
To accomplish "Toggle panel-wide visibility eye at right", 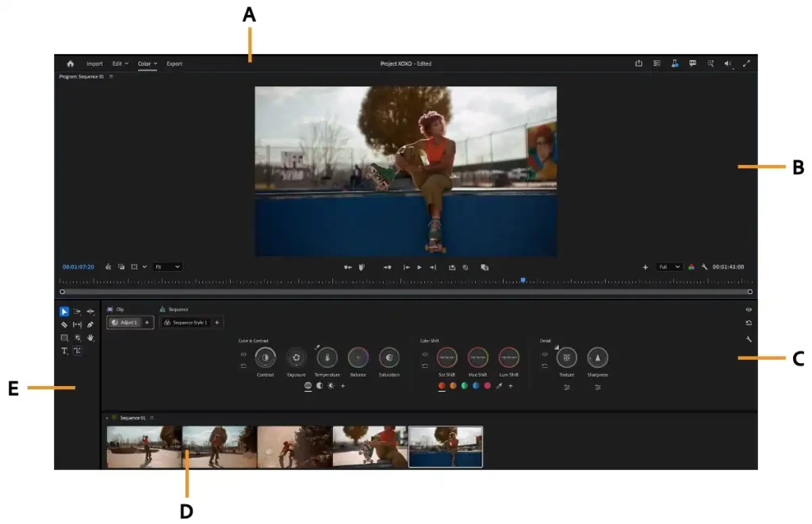I will (749, 310).
